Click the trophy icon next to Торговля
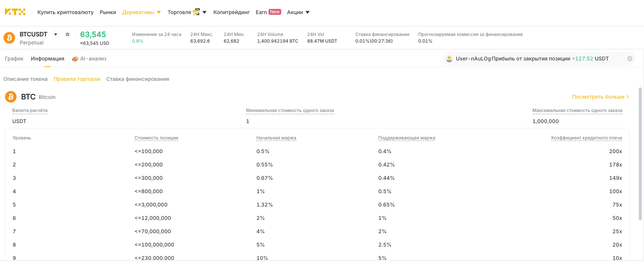 (x=196, y=12)
